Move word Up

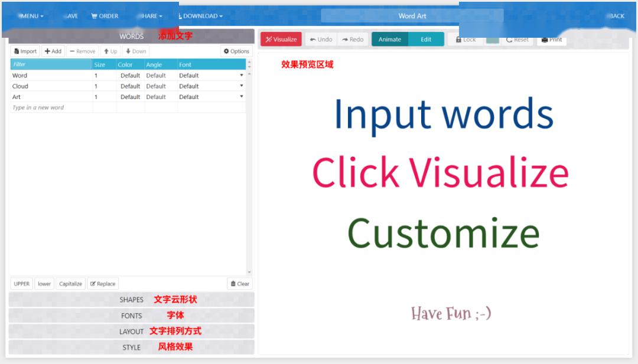[110, 51]
